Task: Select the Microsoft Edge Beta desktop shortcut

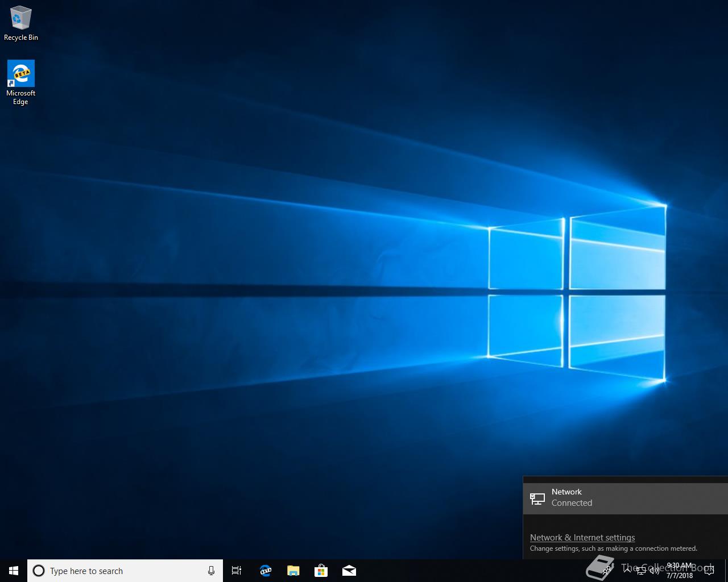Action: pos(21,83)
